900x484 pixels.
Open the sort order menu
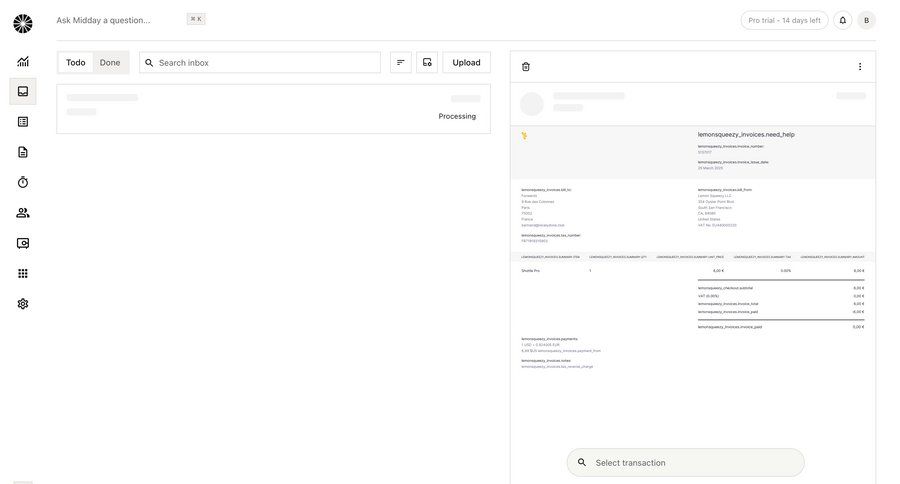401,62
